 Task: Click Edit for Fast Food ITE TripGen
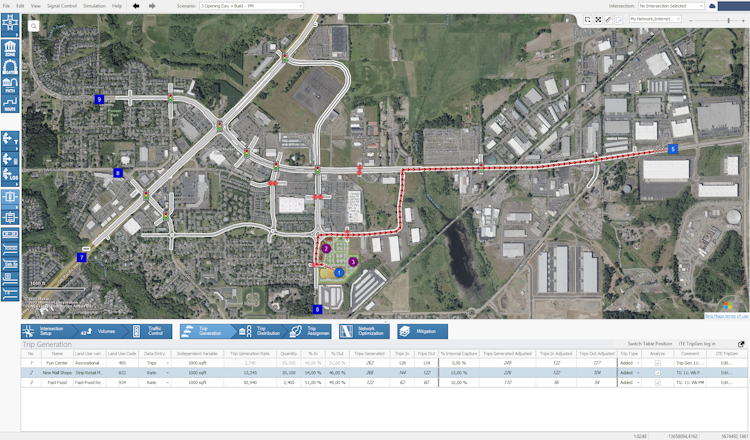coord(726,383)
